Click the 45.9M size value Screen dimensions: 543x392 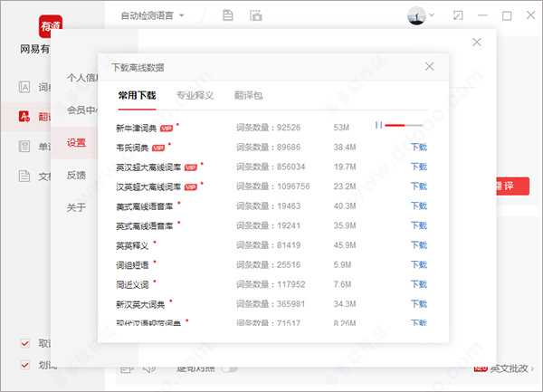(345, 245)
